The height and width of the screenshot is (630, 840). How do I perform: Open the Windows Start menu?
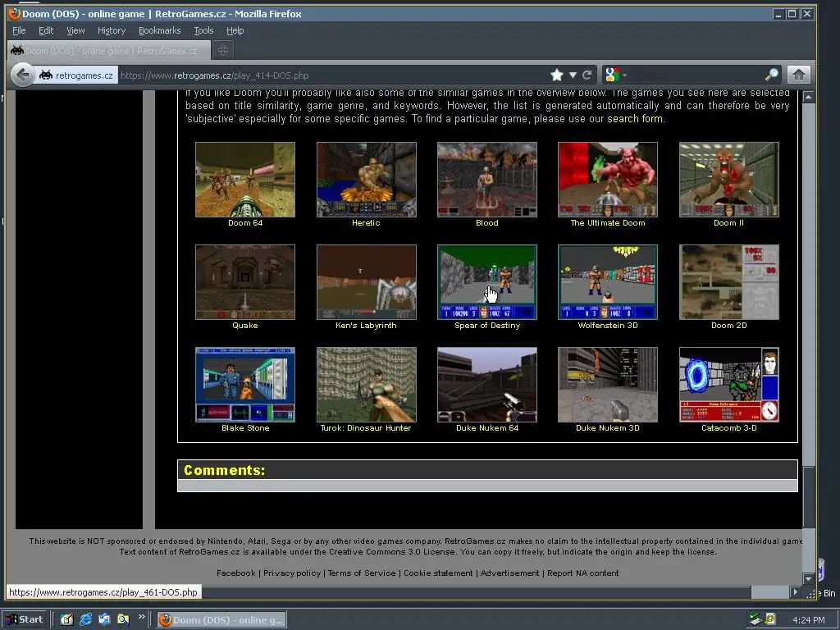(25, 619)
